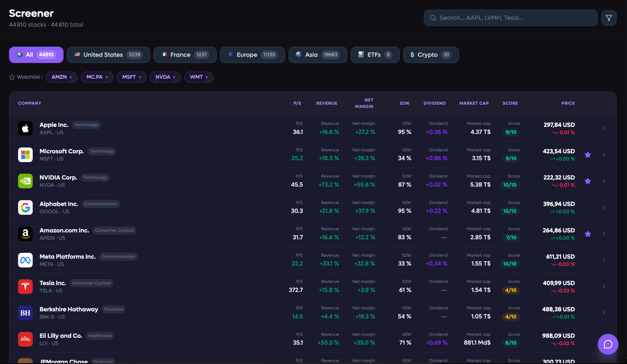
Task: Toggle the Microsoft watchlist star
Action: [x=588, y=155]
